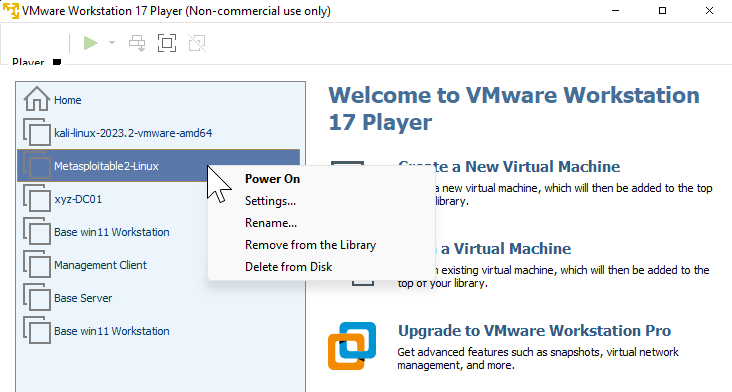Choose Delete from Disk in context menu
Viewport: 732px width, 392px height.
(x=322, y=266)
